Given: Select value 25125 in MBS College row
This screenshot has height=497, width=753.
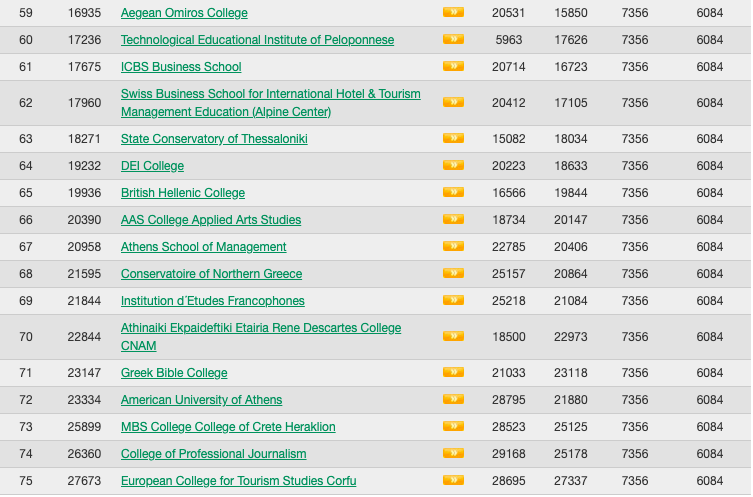Looking at the screenshot, I should point(571,426).
